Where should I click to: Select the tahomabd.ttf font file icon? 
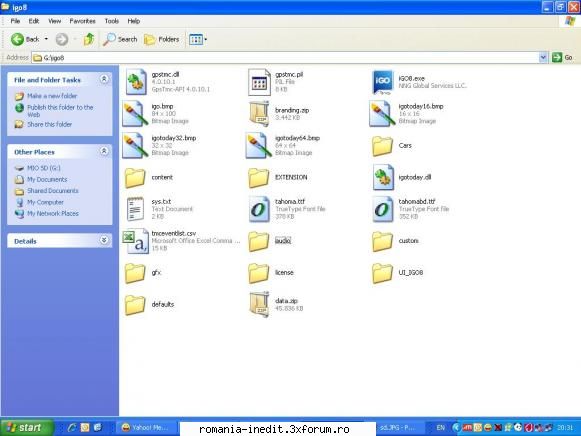(x=382, y=209)
